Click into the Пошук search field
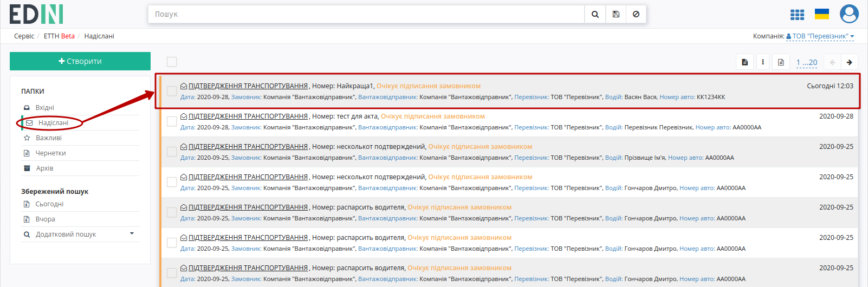The width and height of the screenshot is (868, 287). coord(366,14)
